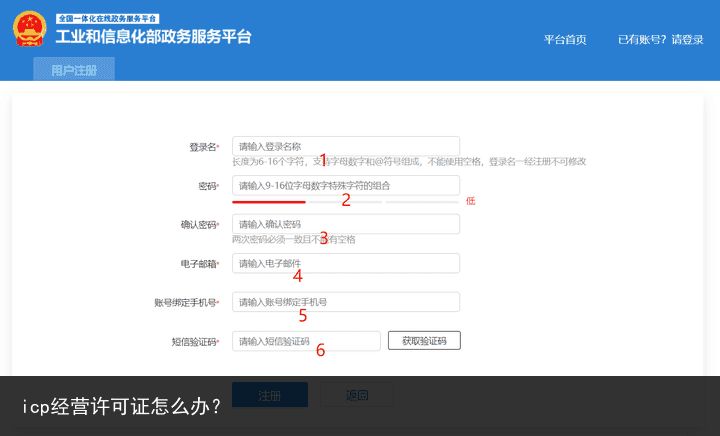The image size is (720, 436).
Task: Click the 全国一体化在线政务服务平台 badge
Action: (107, 18)
